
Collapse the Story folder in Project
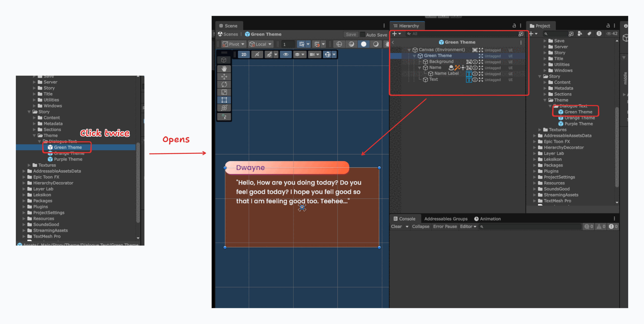540,76
